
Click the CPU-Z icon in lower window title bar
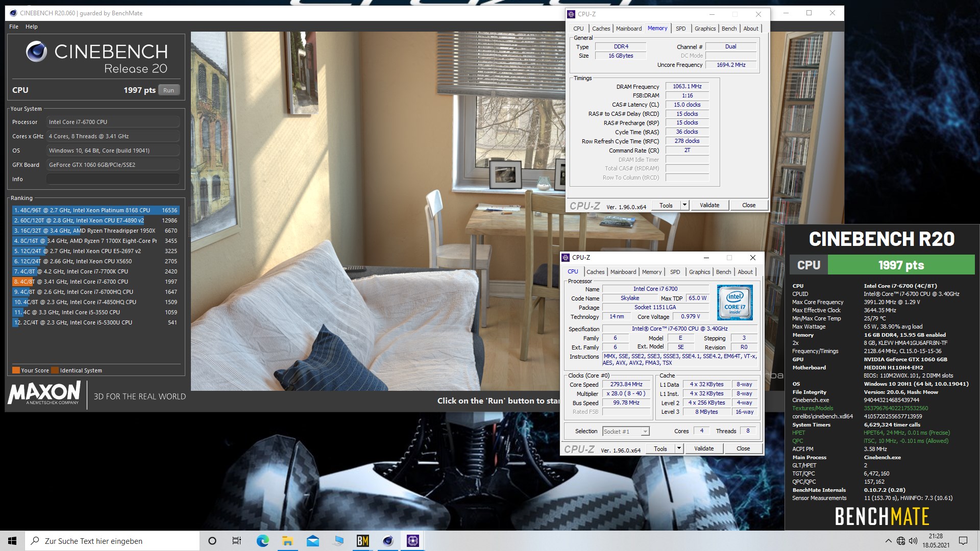566,258
